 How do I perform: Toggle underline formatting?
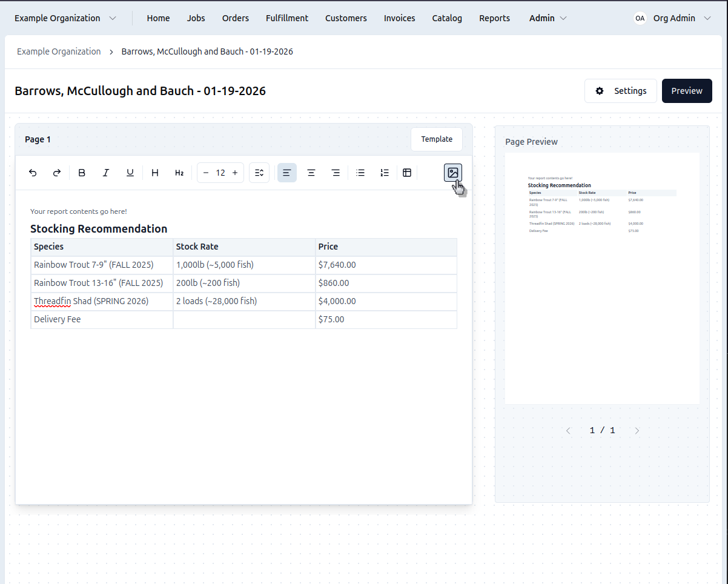pyautogui.click(x=130, y=173)
